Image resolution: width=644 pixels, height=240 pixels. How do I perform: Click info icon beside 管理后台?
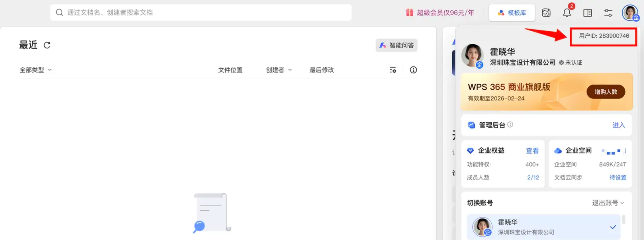(510, 125)
